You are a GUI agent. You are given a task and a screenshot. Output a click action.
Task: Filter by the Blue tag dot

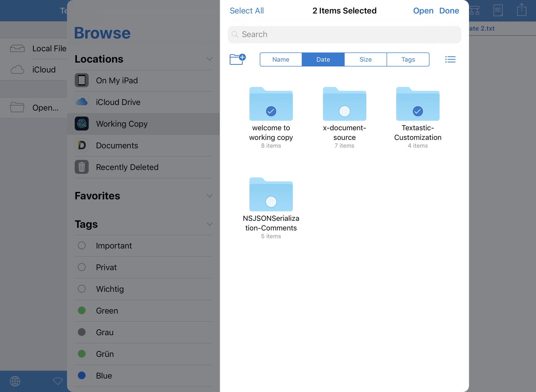pyautogui.click(x=82, y=375)
